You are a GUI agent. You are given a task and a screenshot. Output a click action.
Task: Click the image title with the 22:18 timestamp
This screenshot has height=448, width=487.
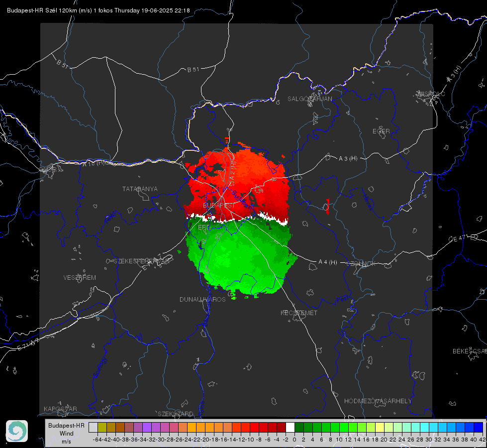(x=98, y=10)
